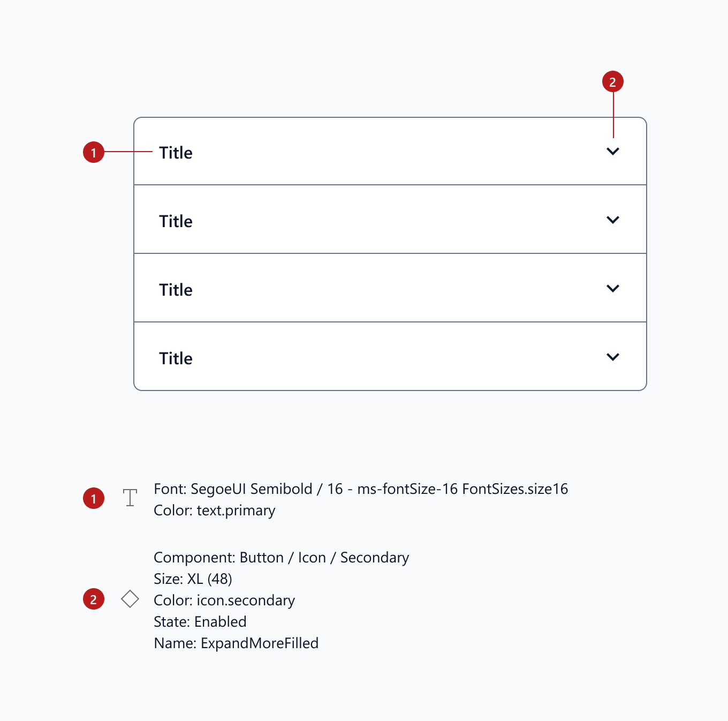The width and height of the screenshot is (728, 721).
Task: Click the Font SegoeUI Semibold spec line
Action: [361, 489]
